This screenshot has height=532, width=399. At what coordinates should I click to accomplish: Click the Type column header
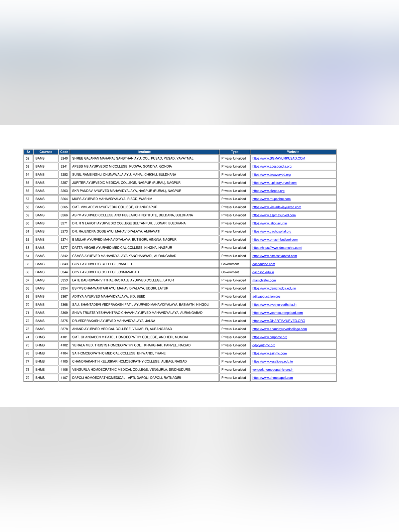235,152
